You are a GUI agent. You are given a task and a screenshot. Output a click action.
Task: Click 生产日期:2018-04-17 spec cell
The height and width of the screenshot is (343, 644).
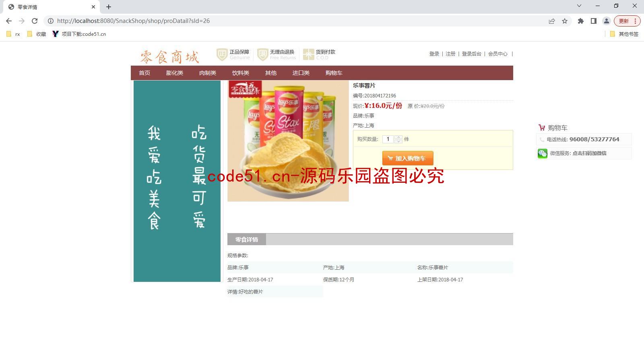pyautogui.click(x=250, y=280)
